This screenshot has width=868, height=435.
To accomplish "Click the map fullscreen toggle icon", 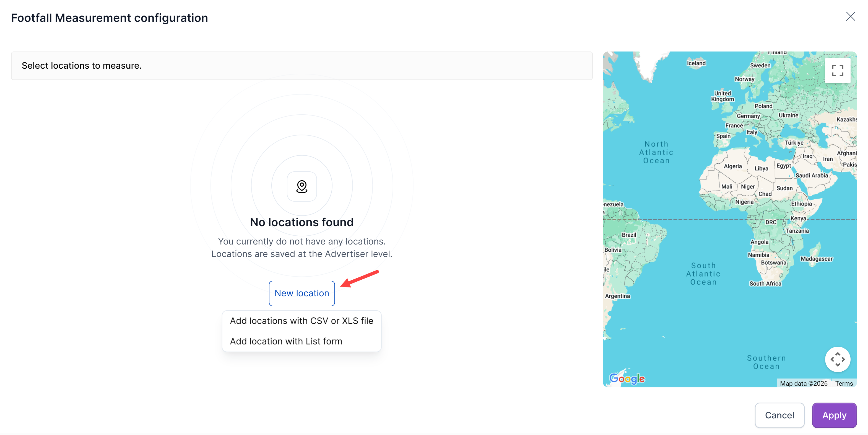I will tap(837, 71).
